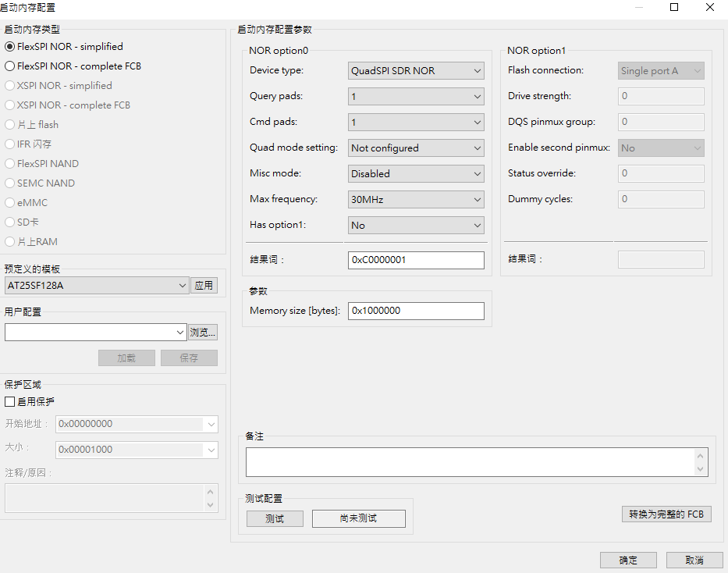
Task: Expand the Has option1 dropdown
Action: (x=415, y=225)
